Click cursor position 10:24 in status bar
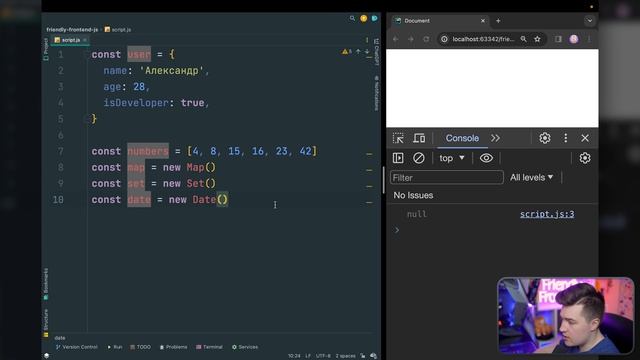 294,356
